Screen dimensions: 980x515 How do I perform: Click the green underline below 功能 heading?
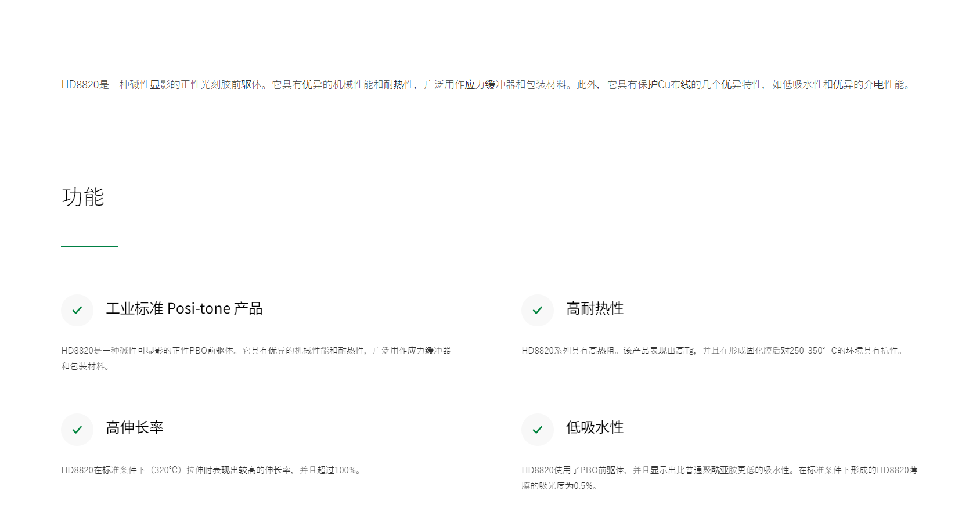pos(89,246)
